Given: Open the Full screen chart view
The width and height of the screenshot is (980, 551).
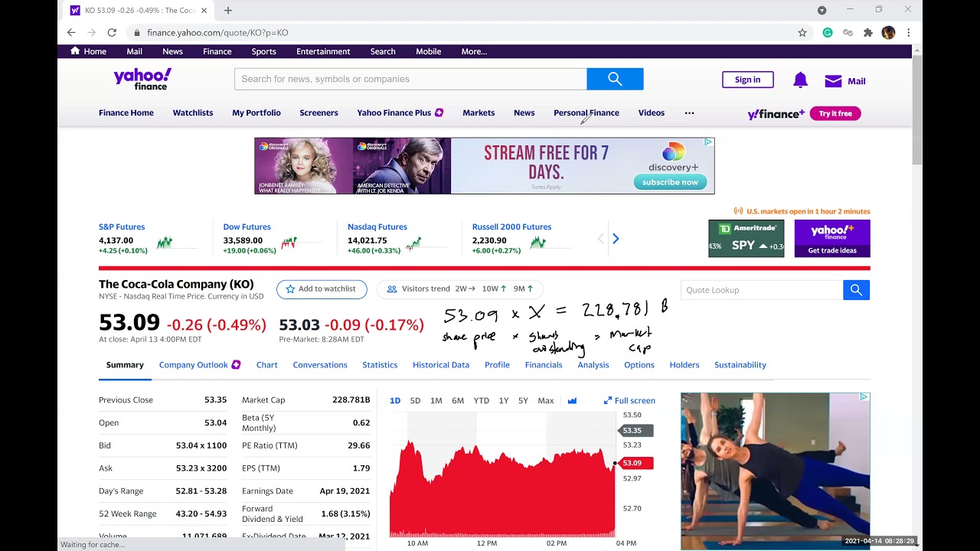Looking at the screenshot, I should [x=629, y=400].
